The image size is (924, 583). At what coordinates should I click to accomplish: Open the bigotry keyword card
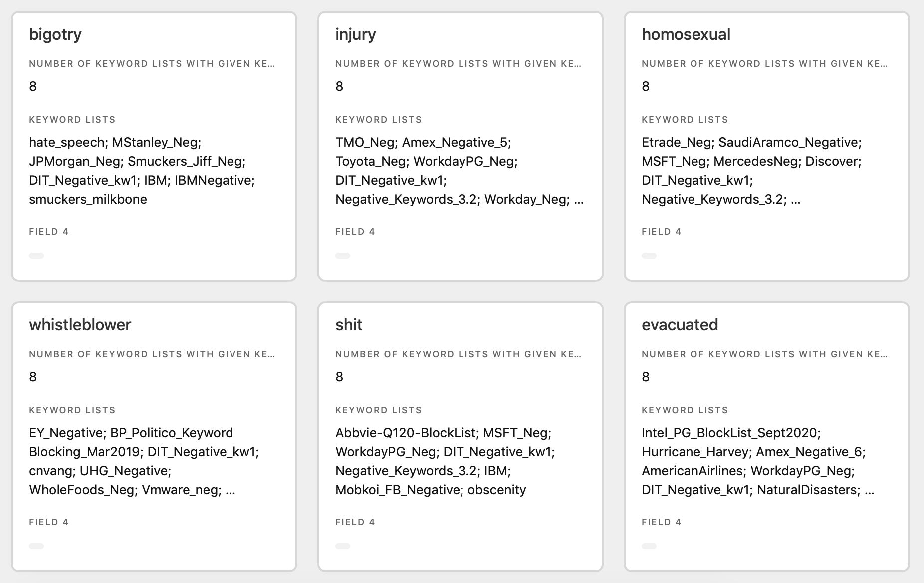[55, 34]
